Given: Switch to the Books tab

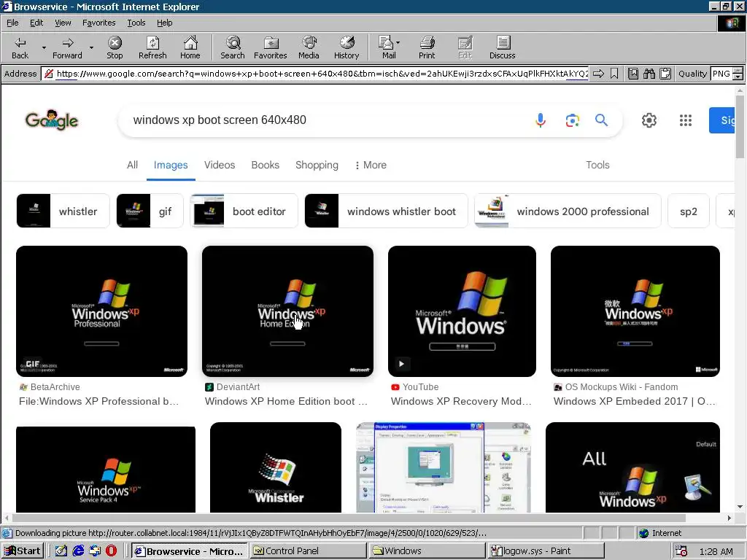Looking at the screenshot, I should coord(266,165).
